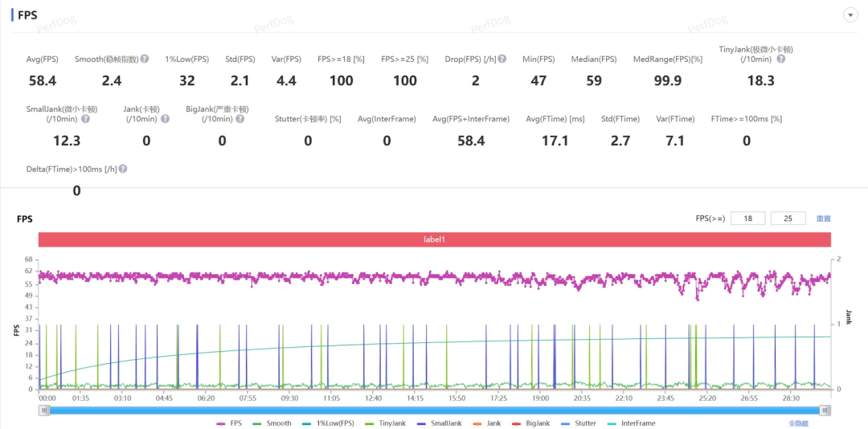Image resolution: width=868 pixels, height=429 pixels.
Task: Open help icon next to Delta(FTime)>100ms
Action: (x=123, y=169)
